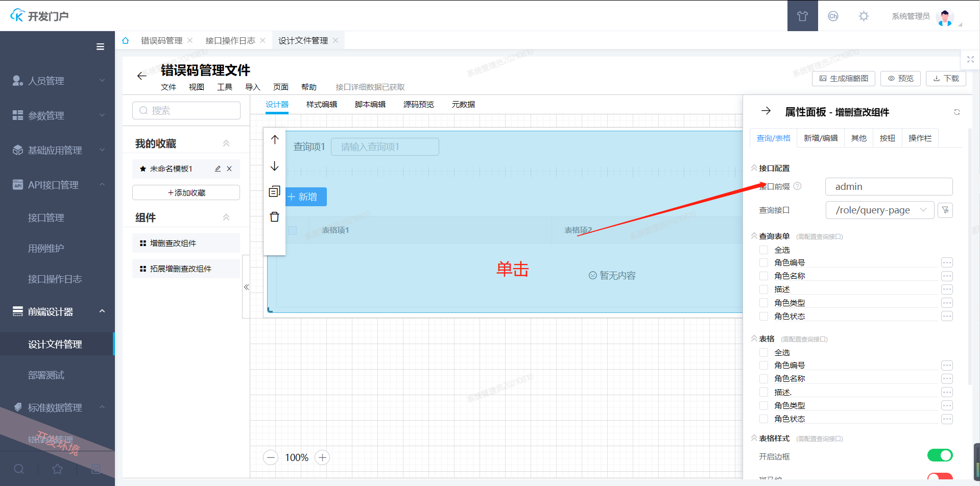Switch language with the Ch icon
Viewport: 980px width, 486px height.
(x=833, y=16)
